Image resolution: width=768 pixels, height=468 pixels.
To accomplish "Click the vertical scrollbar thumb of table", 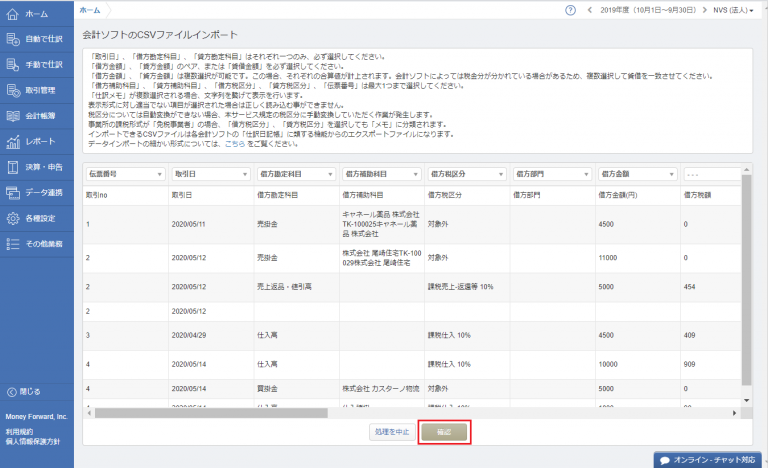I will coord(746,280).
